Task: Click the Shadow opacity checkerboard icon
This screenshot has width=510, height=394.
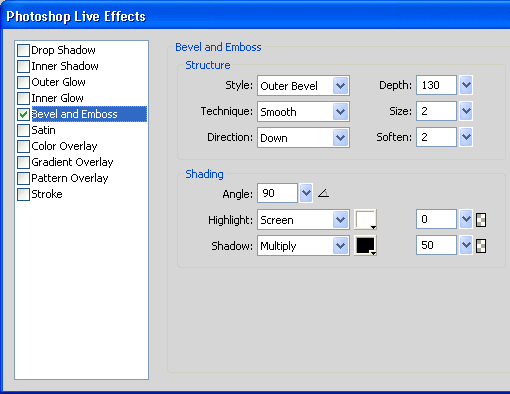Action: click(481, 246)
